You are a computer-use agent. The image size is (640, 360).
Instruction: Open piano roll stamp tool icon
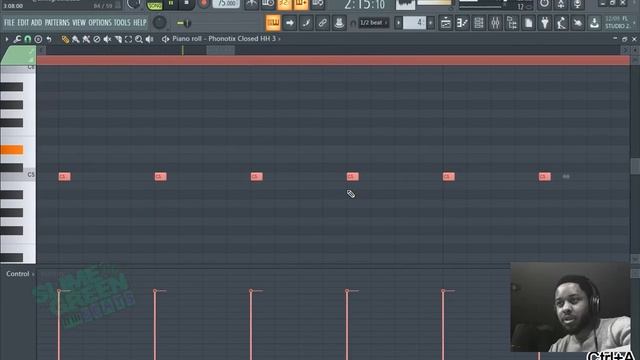tap(38, 39)
